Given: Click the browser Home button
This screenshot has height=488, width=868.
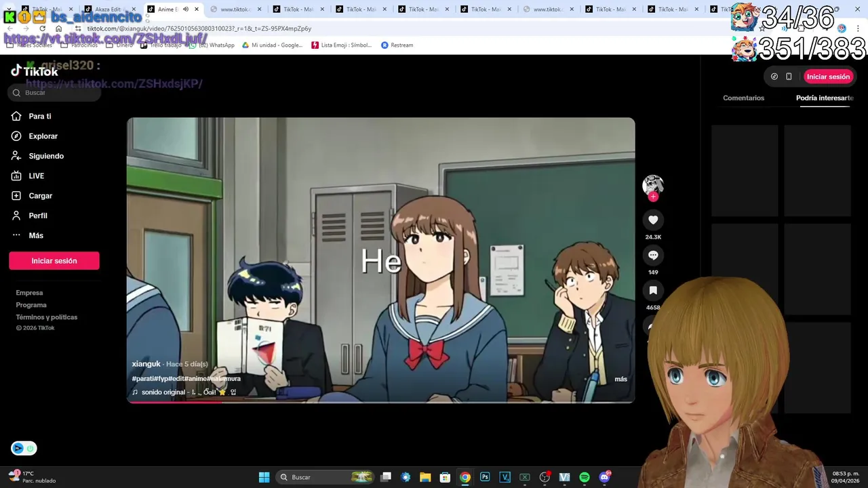Looking at the screenshot, I should pos(58,28).
